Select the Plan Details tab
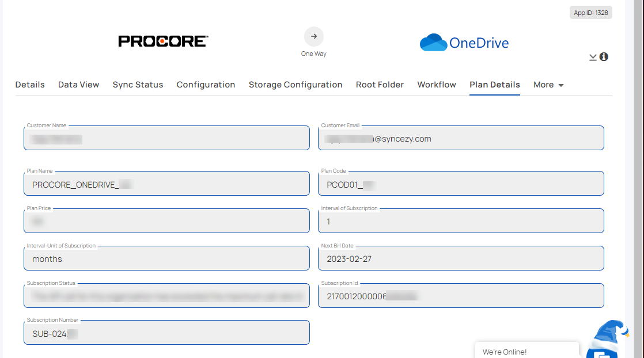The width and height of the screenshot is (644, 358). 495,85
